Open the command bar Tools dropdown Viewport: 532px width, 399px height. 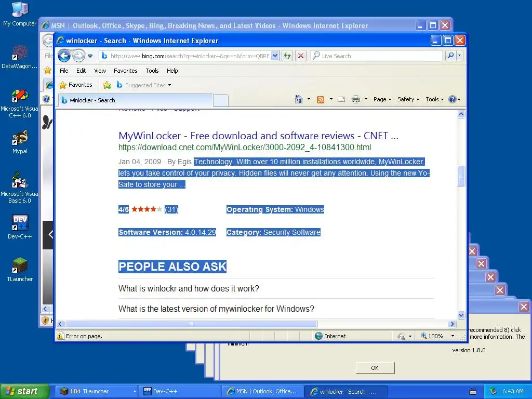(435, 99)
